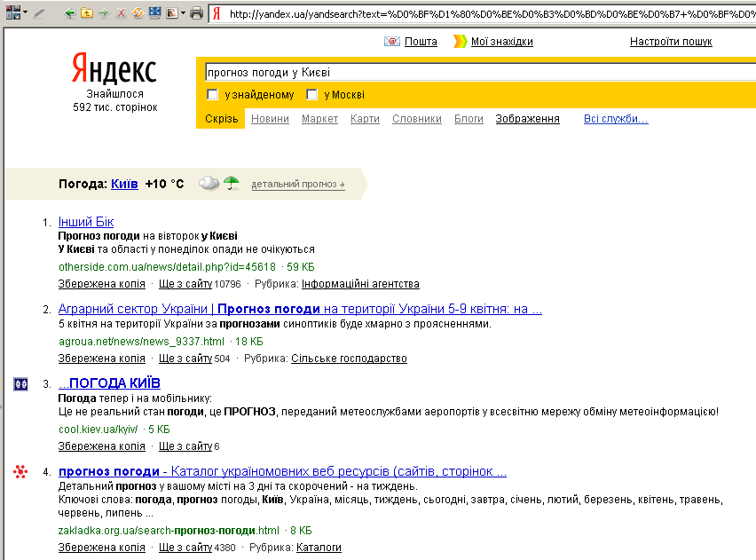The image size is (756, 560).
Task: Open the Пошта link
Action: [x=421, y=42]
